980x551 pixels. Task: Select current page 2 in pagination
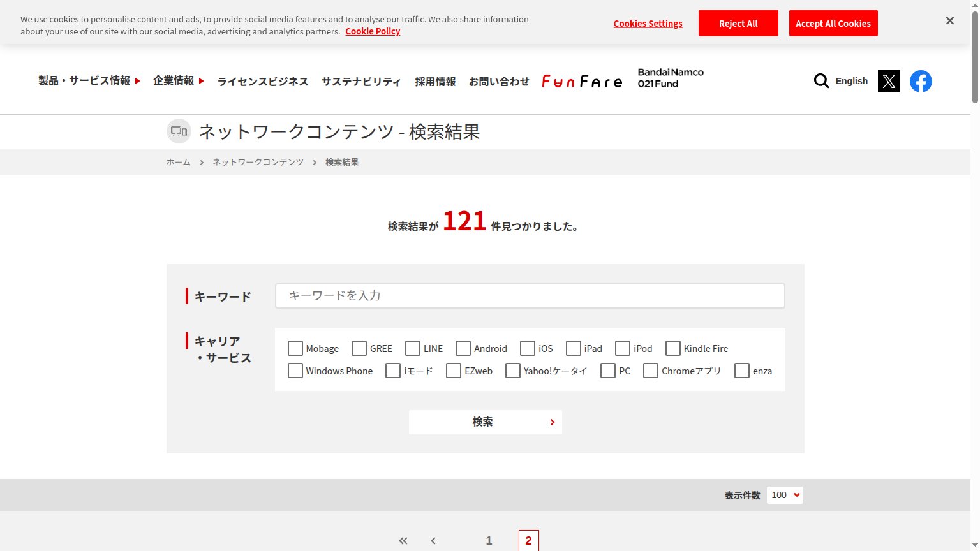528,541
